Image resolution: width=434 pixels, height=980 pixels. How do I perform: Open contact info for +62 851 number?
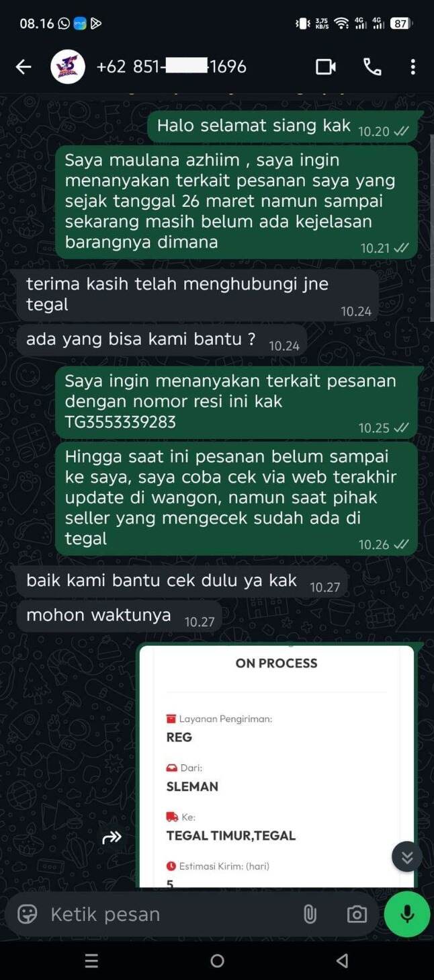coord(171,67)
